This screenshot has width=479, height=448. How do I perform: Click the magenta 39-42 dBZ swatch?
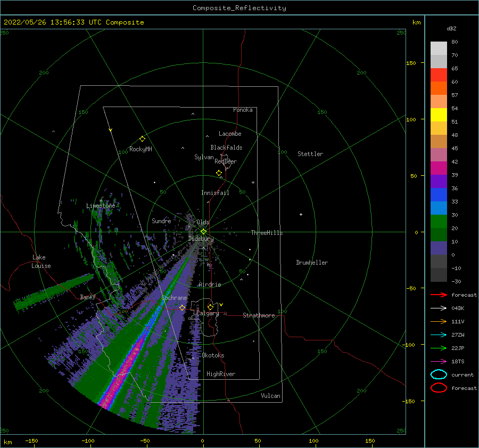click(439, 168)
